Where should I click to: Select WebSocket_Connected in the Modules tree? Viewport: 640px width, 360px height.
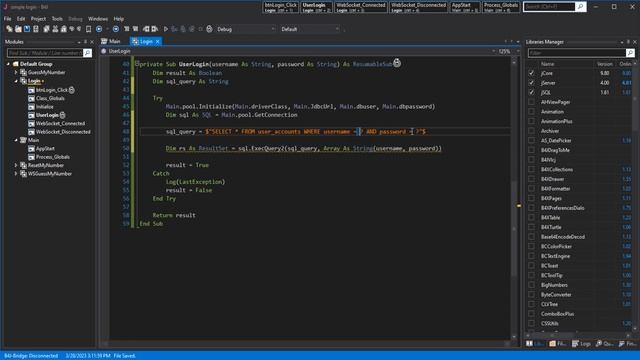pyautogui.click(x=60, y=123)
